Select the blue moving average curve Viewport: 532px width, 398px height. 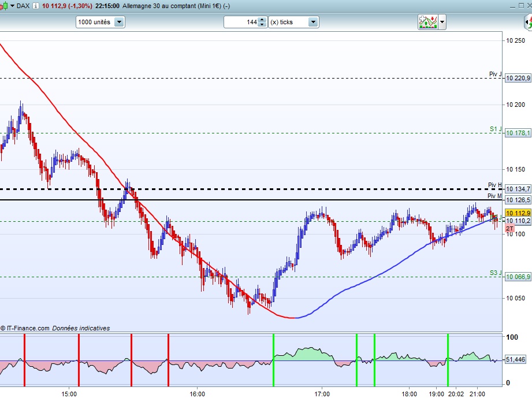pyautogui.click(x=373, y=278)
